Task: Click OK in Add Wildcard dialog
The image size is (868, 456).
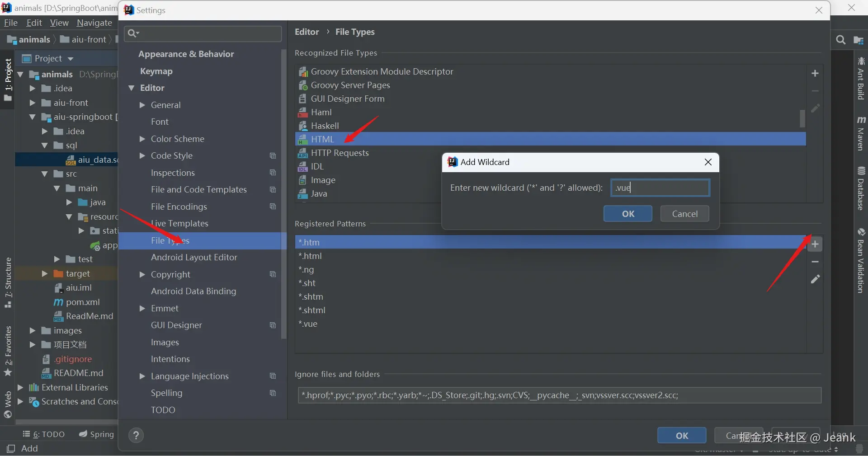Action: click(x=628, y=214)
